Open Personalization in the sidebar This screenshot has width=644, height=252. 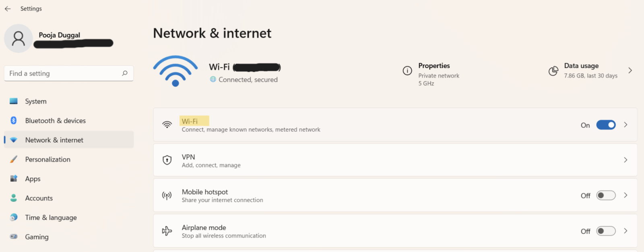(x=47, y=159)
